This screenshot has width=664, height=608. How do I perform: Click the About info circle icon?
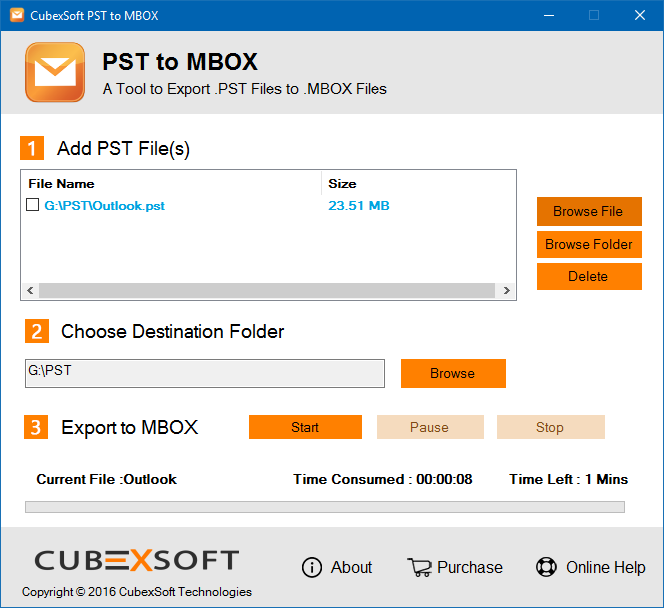point(313,567)
